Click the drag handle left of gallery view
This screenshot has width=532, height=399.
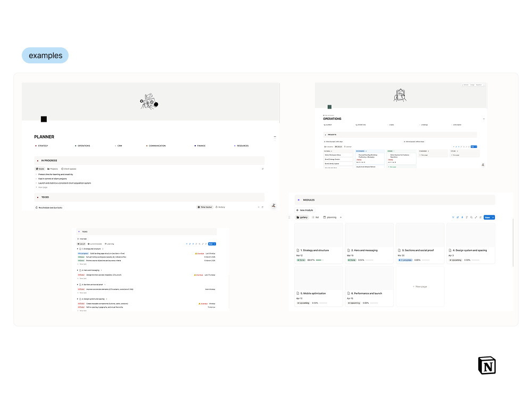(289, 218)
